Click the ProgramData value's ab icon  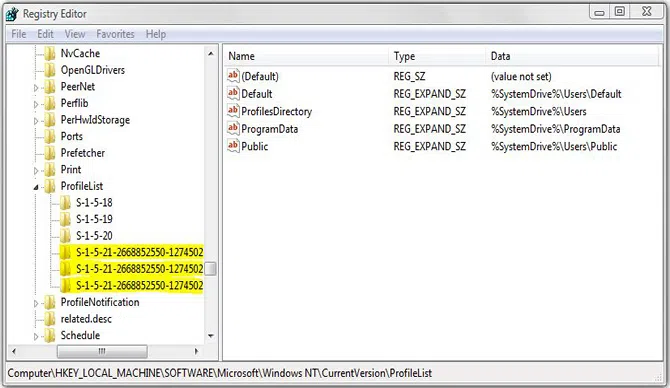[233, 129]
